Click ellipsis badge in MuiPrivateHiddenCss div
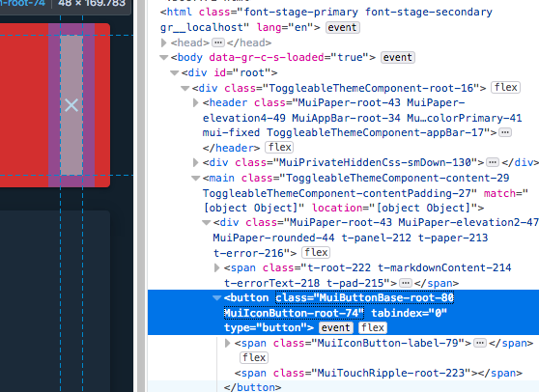Image resolution: width=539 pixels, height=392 pixels. point(493,162)
